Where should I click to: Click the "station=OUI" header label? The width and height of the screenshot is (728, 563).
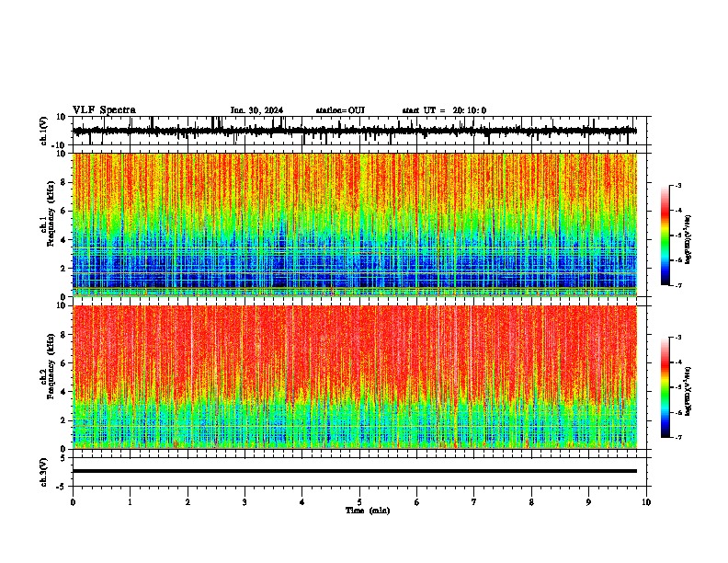[340, 110]
